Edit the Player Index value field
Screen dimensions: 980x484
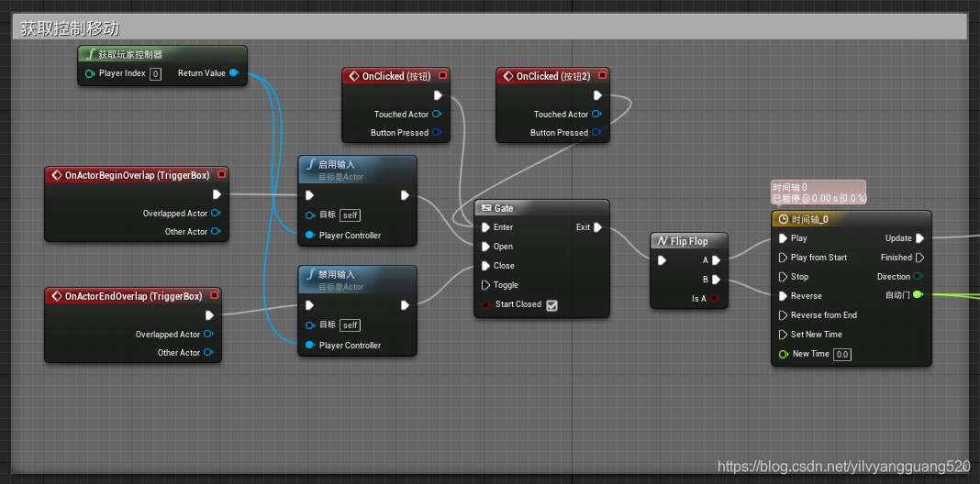tap(155, 73)
